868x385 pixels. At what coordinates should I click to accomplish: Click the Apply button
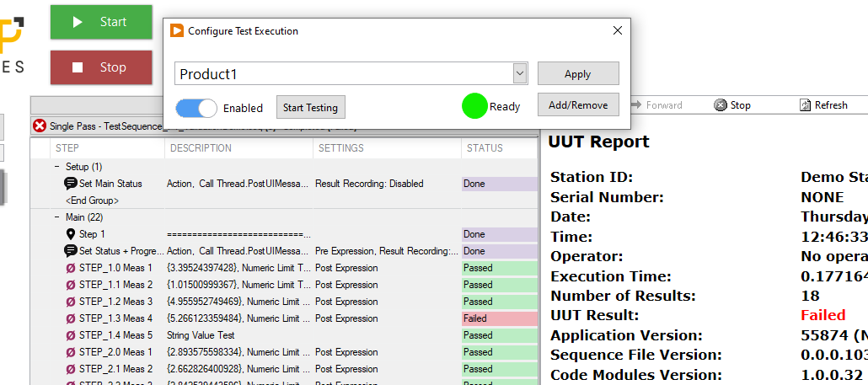[577, 73]
